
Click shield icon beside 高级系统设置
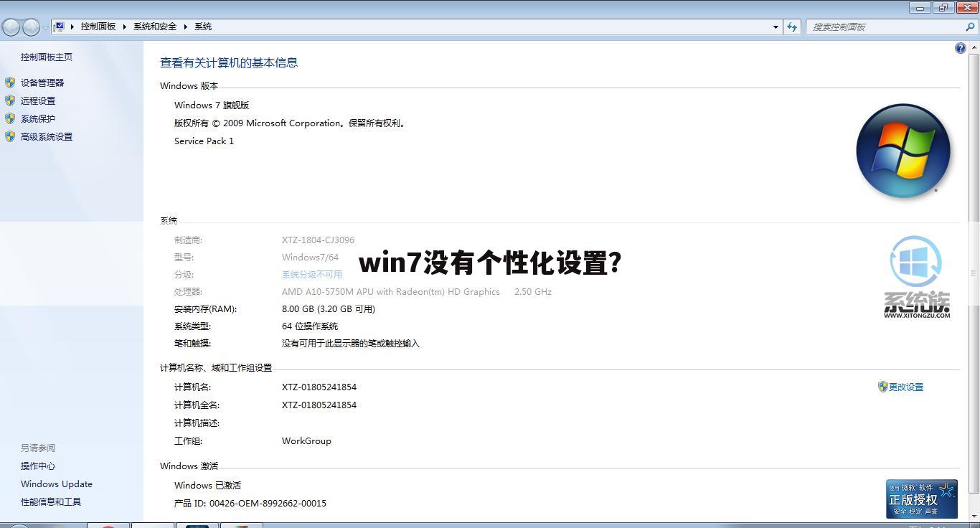click(10, 136)
